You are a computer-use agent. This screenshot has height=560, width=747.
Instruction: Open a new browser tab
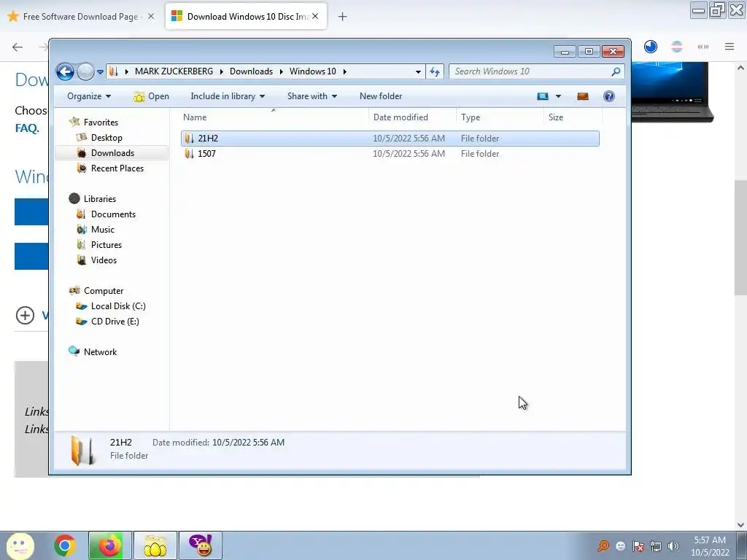click(x=342, y=17)
